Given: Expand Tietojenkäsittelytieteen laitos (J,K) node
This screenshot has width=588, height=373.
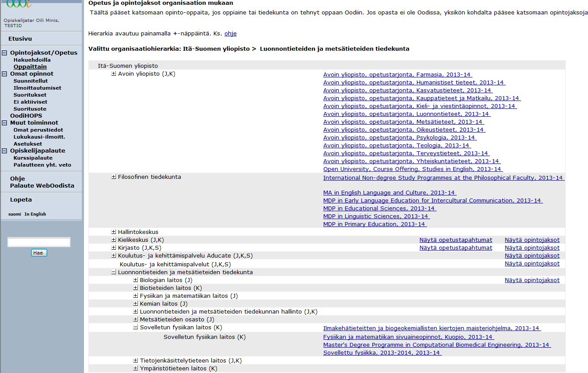Looking at the screenshot, I should [136, 361].
